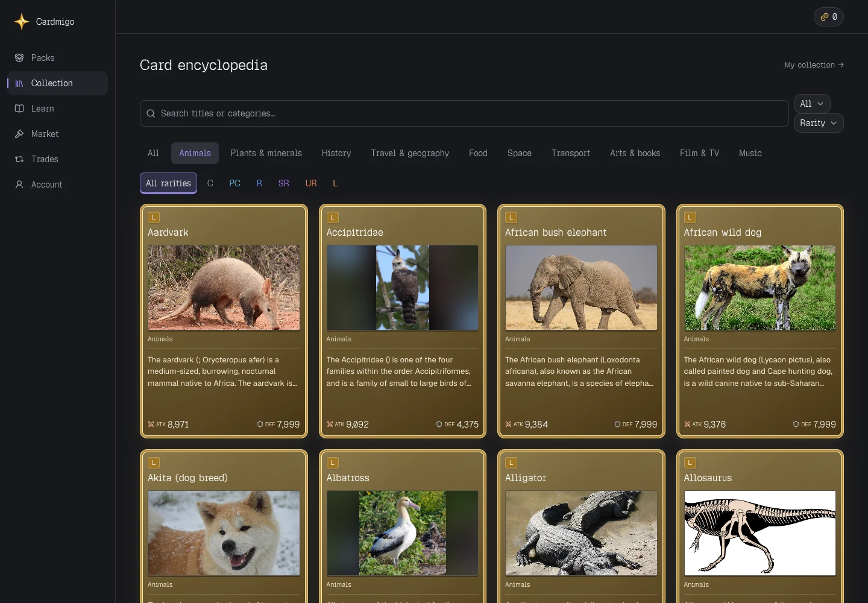Go to My collection link
This screenshot has width=868, height=603.
click(814, 65)
